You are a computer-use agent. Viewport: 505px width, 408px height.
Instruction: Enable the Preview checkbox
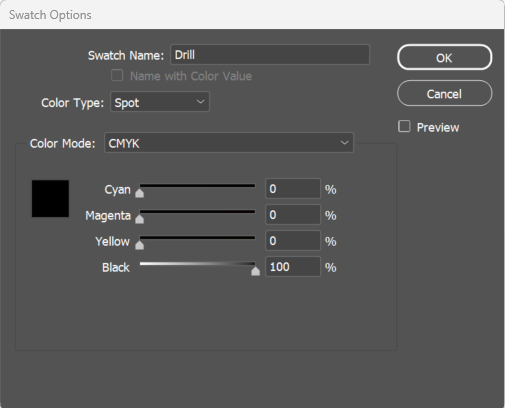pos(404,127)
